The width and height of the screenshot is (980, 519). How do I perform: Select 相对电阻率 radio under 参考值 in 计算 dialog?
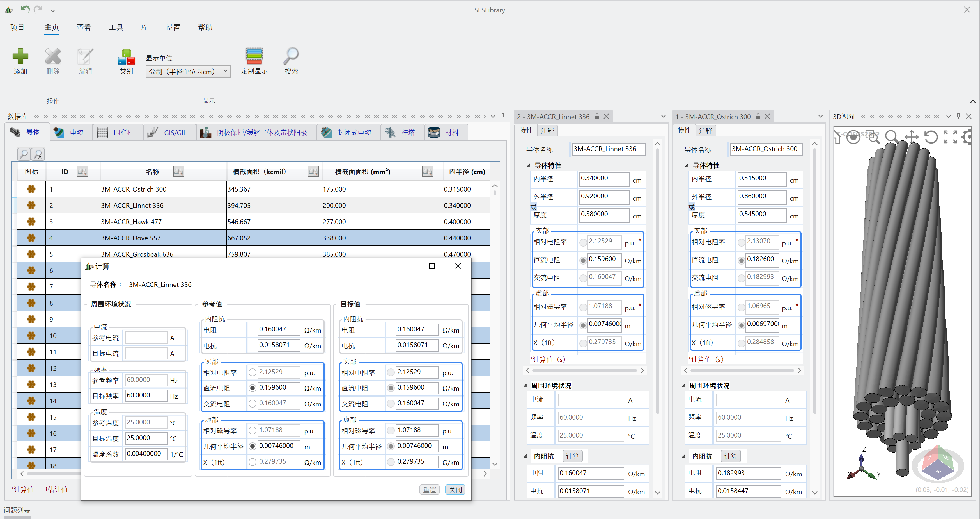coord(252,372)
